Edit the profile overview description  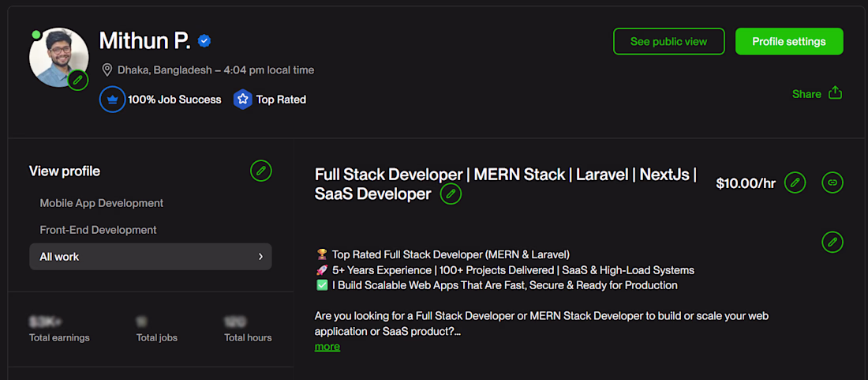click(x=832, y=242)
